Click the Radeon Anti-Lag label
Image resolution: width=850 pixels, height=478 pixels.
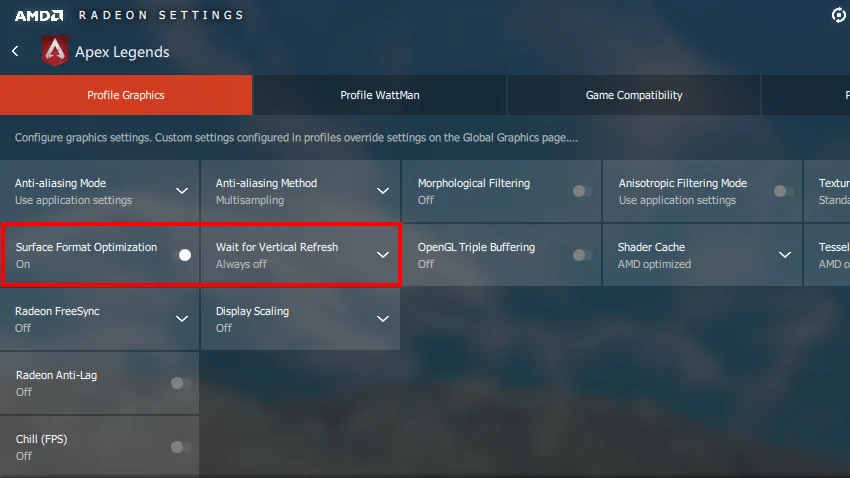56,375
